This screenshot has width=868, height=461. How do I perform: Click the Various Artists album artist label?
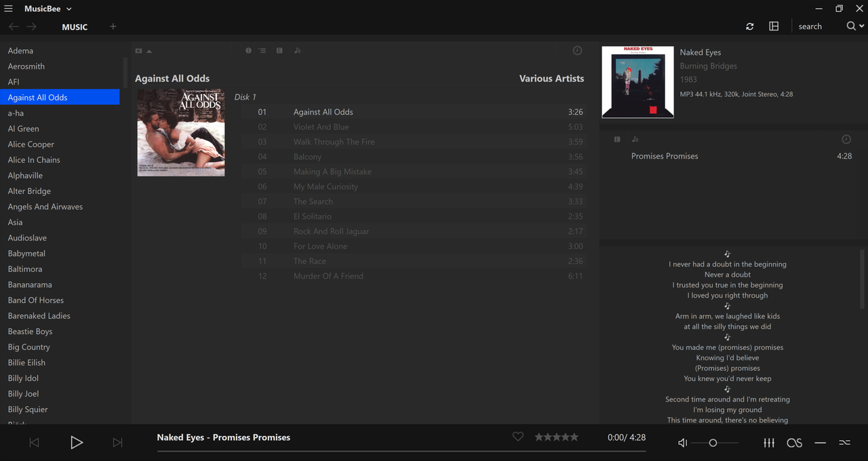pos(551,79)
